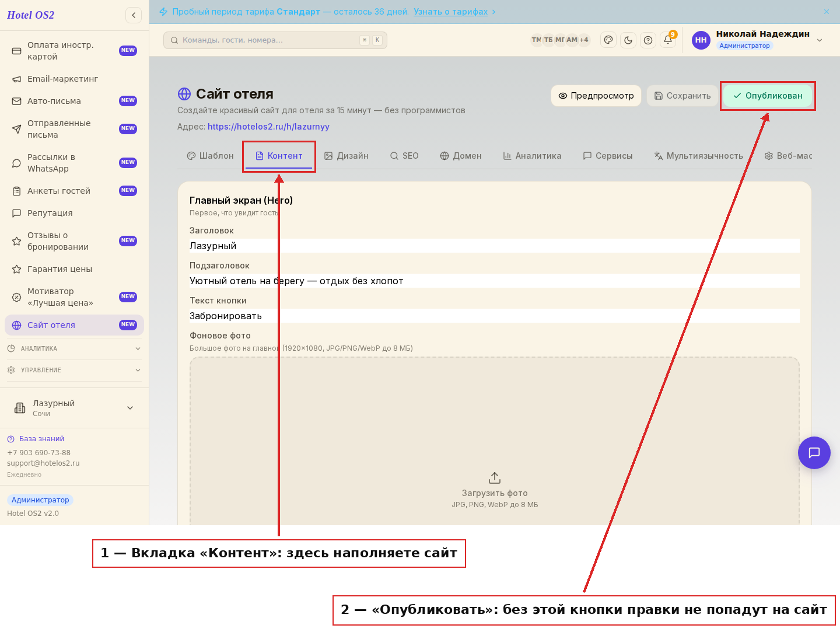Screen dimensions: 840x639
Task: Open the theme palette icon
Action: click(608, 40)
